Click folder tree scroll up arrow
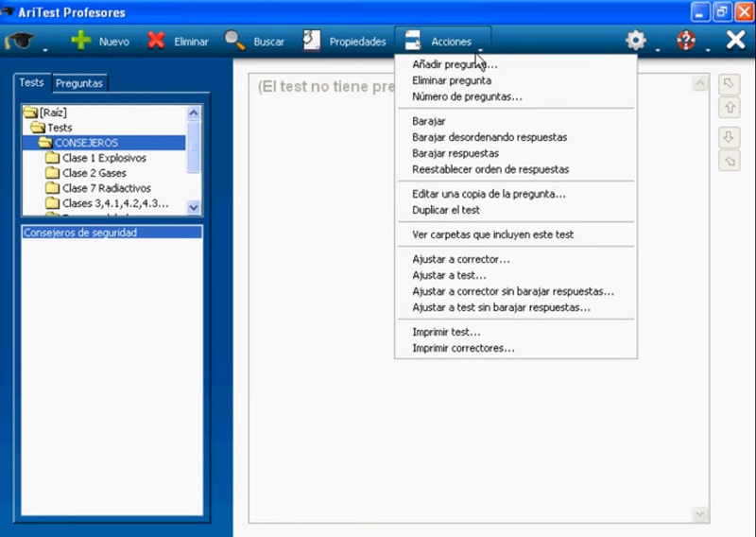 pyautogui.click(x=194, y=113)
